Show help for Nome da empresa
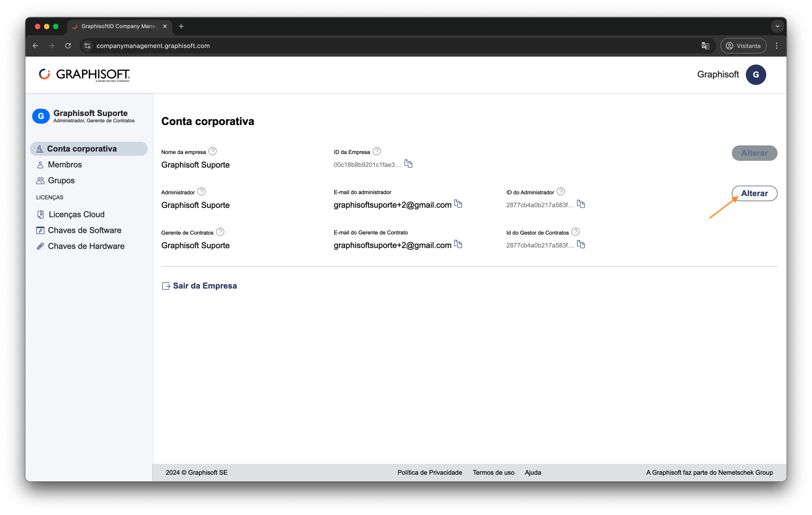Screen dimensions: 812x515 tap(213, 151)
